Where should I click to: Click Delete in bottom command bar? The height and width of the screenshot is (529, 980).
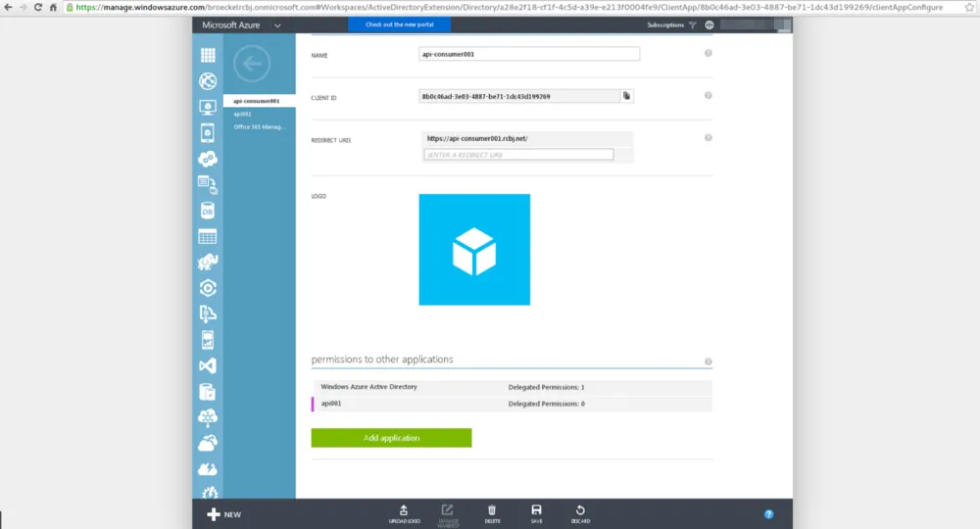(492, 514)
